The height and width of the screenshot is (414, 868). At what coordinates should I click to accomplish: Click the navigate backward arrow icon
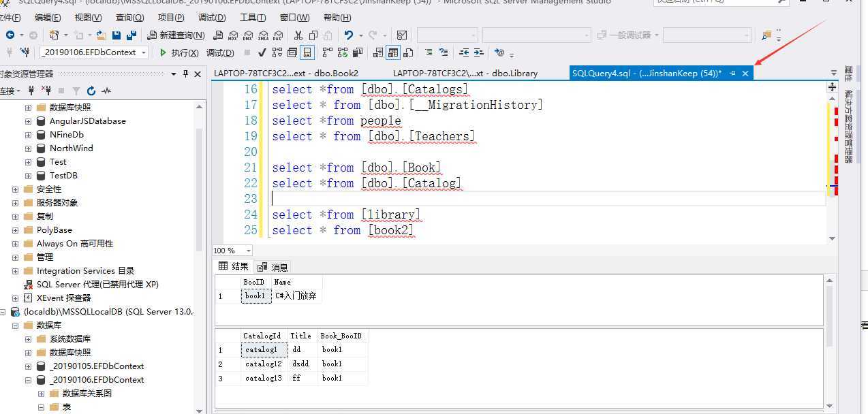point(10,35)
